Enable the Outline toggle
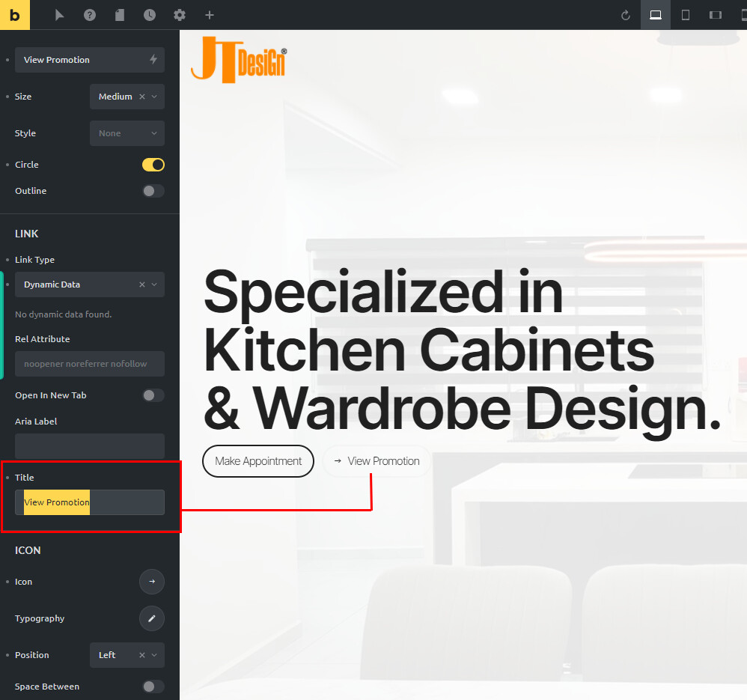The image size is (747, 700). (153, 191)
